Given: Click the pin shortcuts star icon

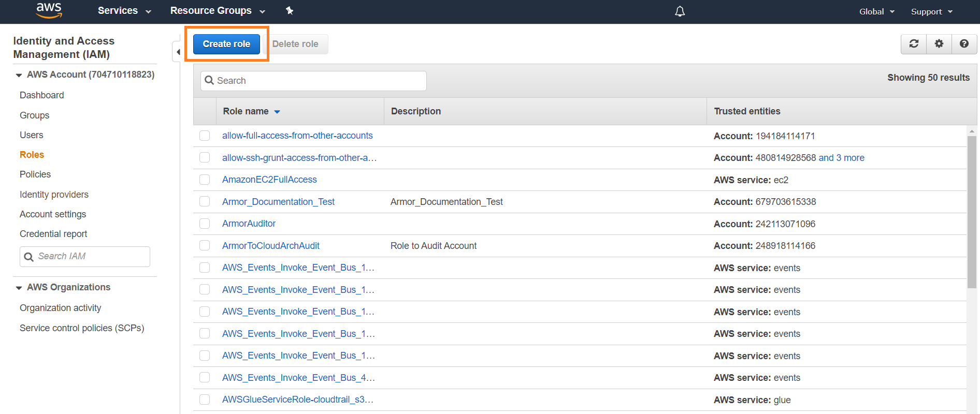Looking at the screenshot, I should click(290, 11).
